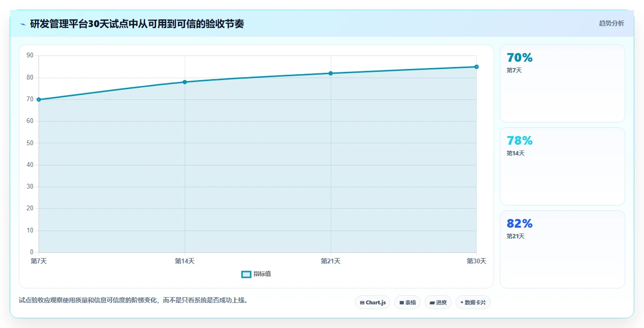Select the Chart.js tag chip
644x328 pixels.
click(373, 302)
